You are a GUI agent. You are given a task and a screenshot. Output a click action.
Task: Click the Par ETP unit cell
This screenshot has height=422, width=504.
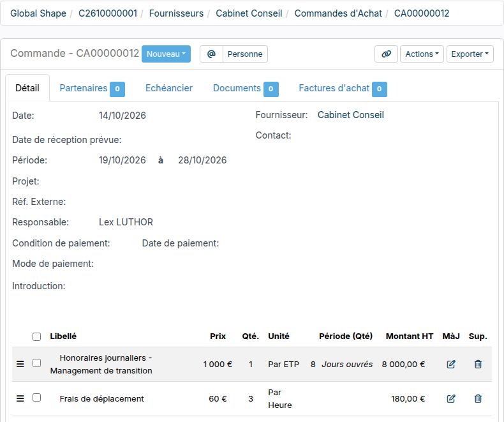click(x=283, y=365)
